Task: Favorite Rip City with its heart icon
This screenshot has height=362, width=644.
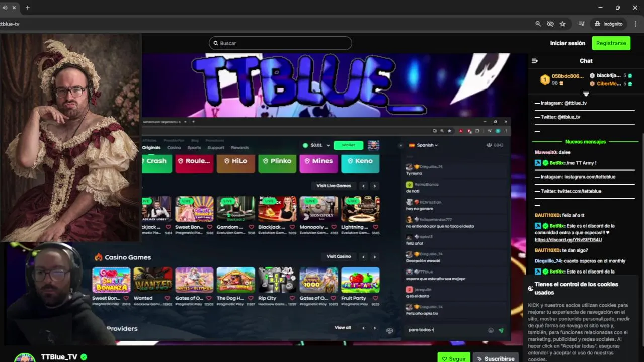Action: point(292,298)
